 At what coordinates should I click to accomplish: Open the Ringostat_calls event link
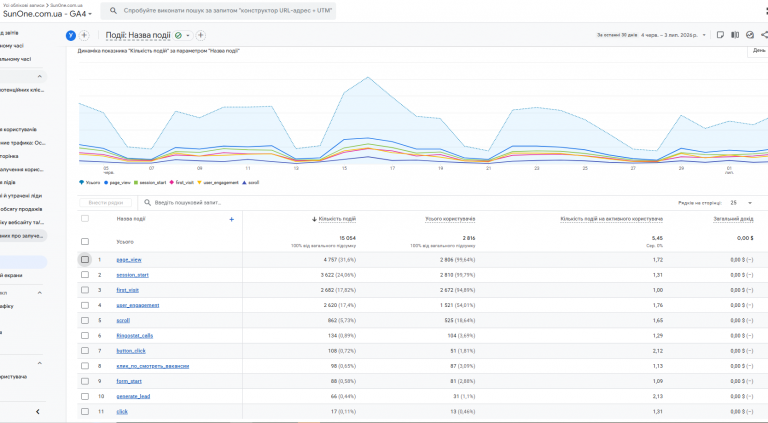[135, 336]
